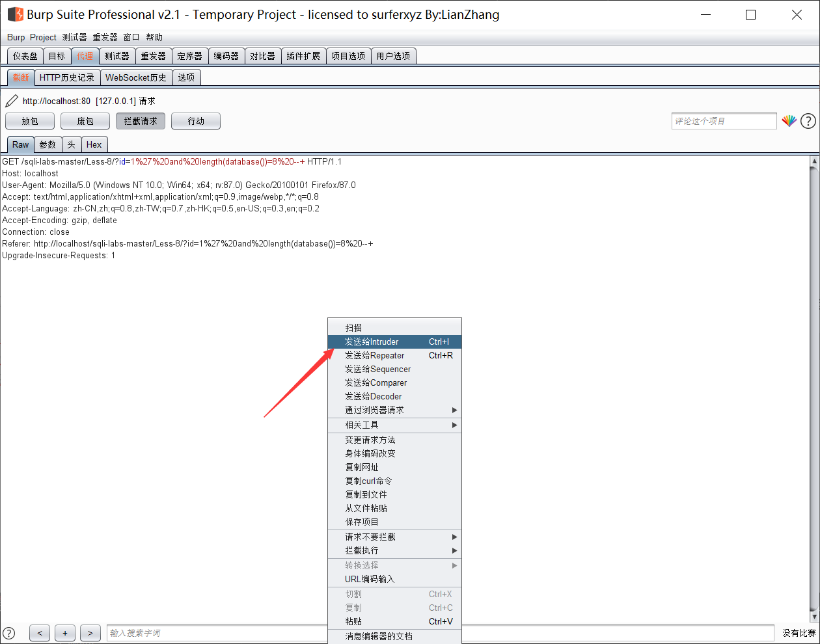Click 粘贴 in context menu
820x644 pixels.
[x=394, y=621]
